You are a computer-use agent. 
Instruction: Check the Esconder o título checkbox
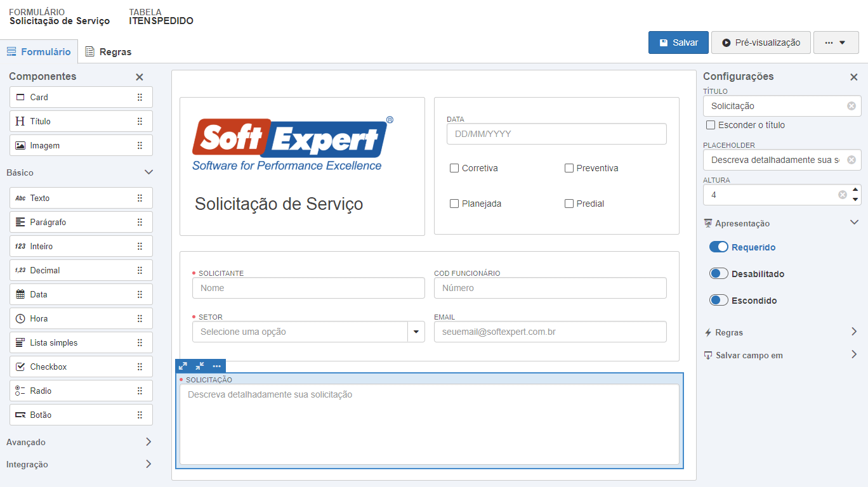pyautogui.click(x=711, y=125)
